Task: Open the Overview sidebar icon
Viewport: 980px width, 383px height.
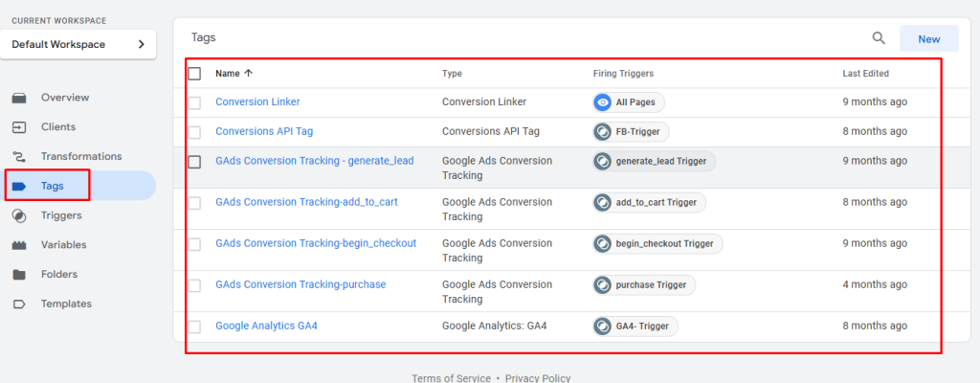Action: [x=19, y=98]
